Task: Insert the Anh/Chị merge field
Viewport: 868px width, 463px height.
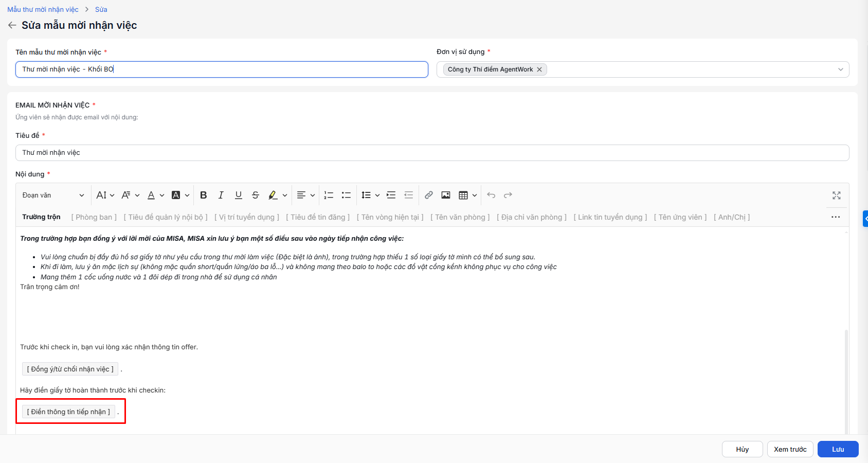Action: 732,217
